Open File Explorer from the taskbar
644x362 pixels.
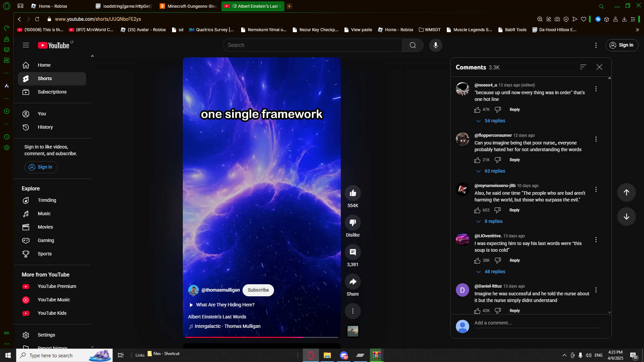(x=327, y=355)
